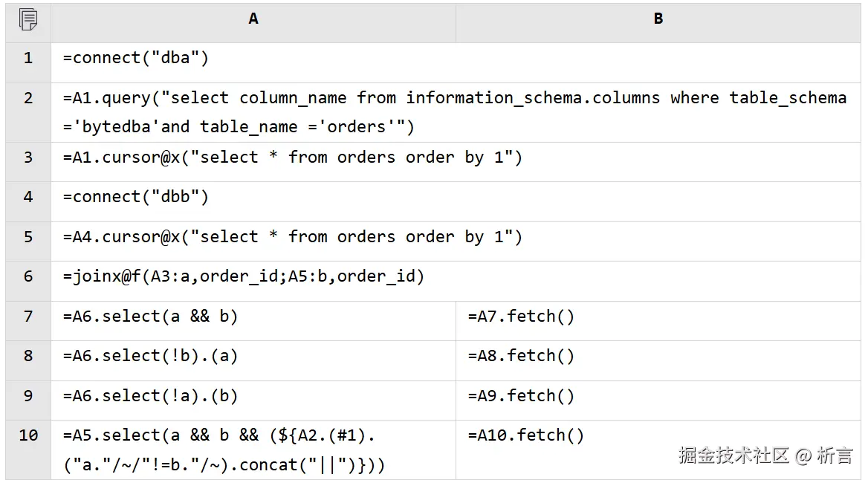Click cell A1 with connect("dba")
This screenshot has height=480, width=868.
(136, 58)
